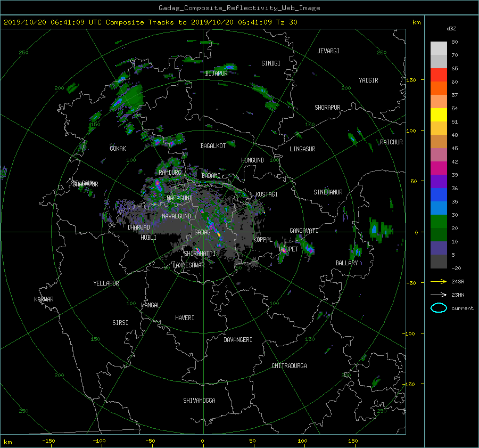Image resolution: width=479 pixels, height=448 pixels.
Task: Click the JEVARGI city label
Action: pyautogui.click(x=328, y=51)
